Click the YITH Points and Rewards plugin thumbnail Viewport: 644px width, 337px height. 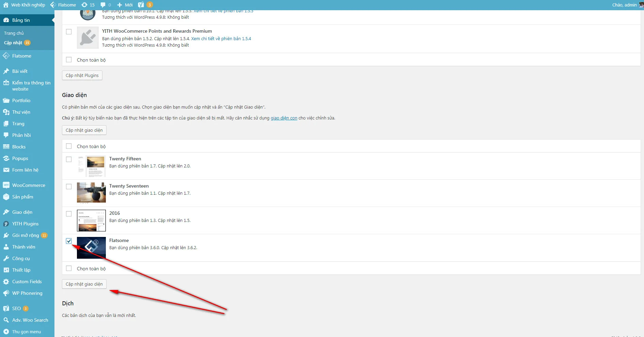tap(88, 38)
